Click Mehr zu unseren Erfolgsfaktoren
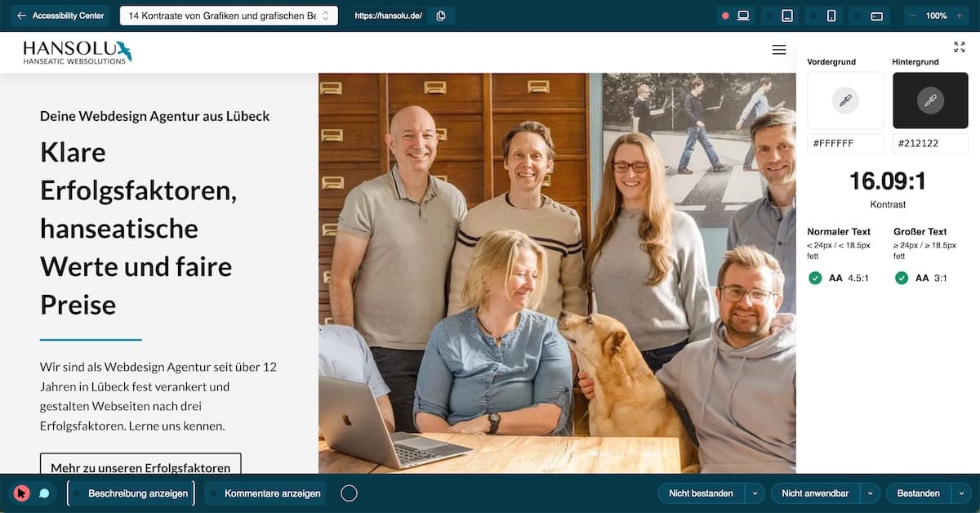The height and width of the screenshot is (513, 980). pos(140,466)
